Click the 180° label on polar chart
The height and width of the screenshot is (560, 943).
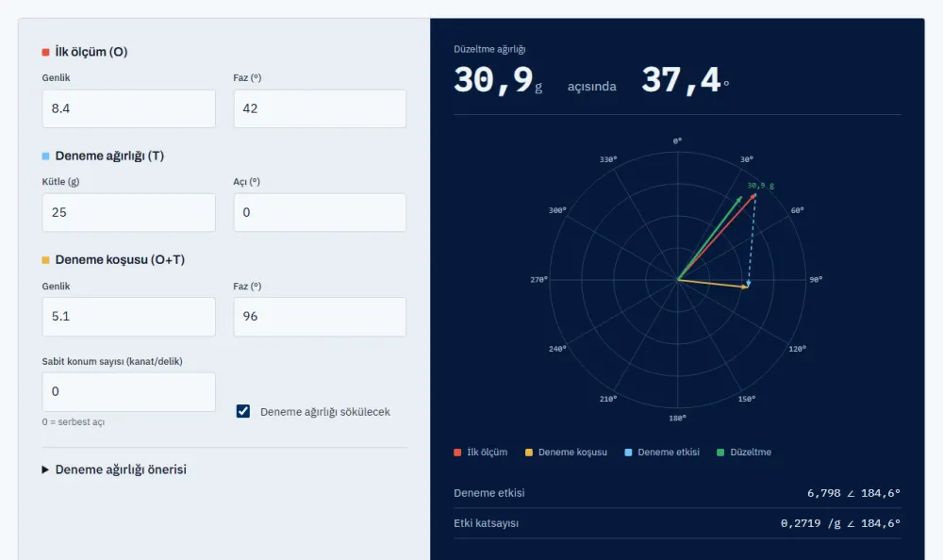[678, 418]
